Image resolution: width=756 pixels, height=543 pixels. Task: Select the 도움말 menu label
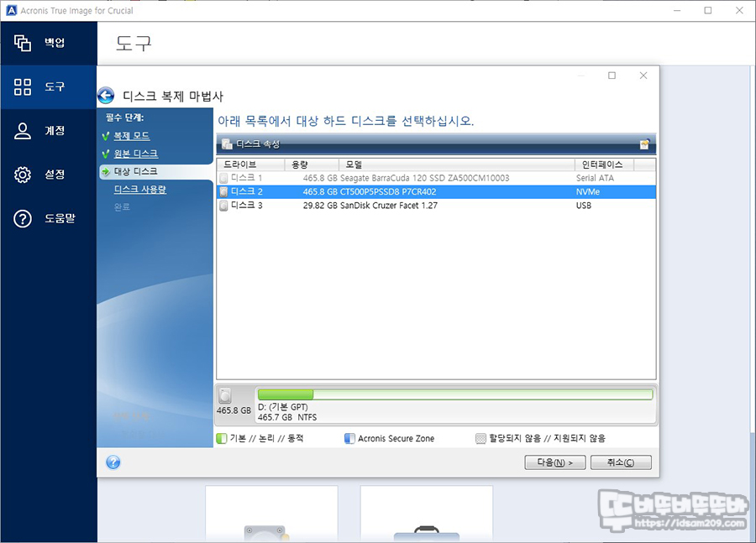coord(60,219)
